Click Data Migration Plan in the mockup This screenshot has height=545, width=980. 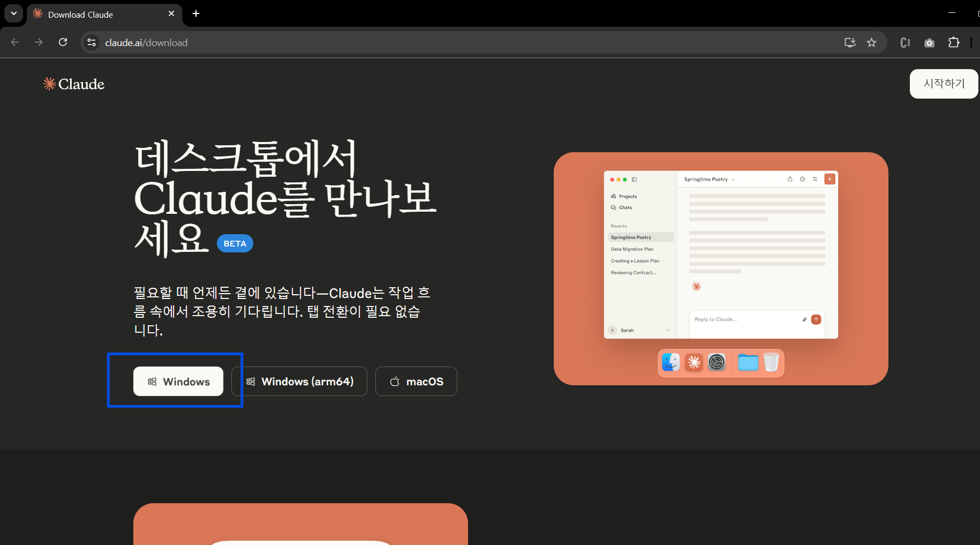(x=632, y=249)
